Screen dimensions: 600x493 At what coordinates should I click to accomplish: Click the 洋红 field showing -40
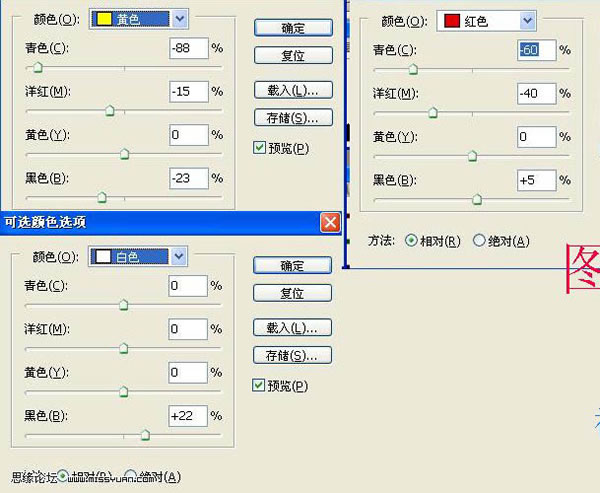coord(536,93)
